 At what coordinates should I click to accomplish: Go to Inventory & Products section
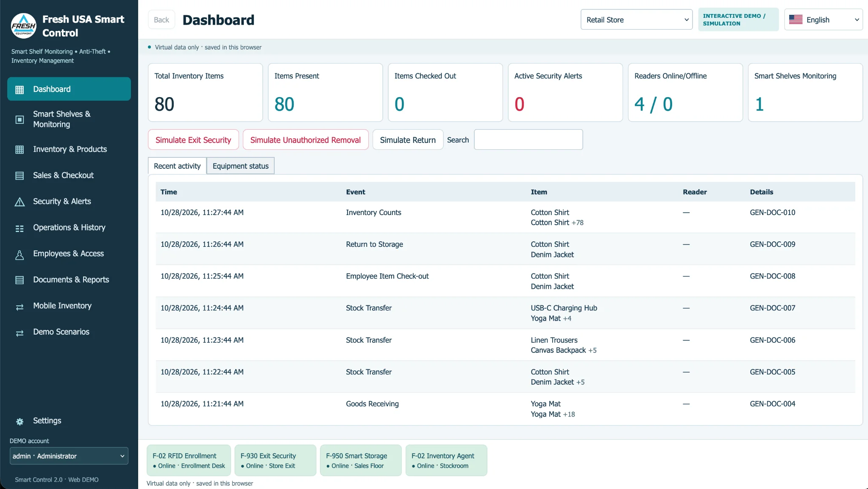click(69, 149)
